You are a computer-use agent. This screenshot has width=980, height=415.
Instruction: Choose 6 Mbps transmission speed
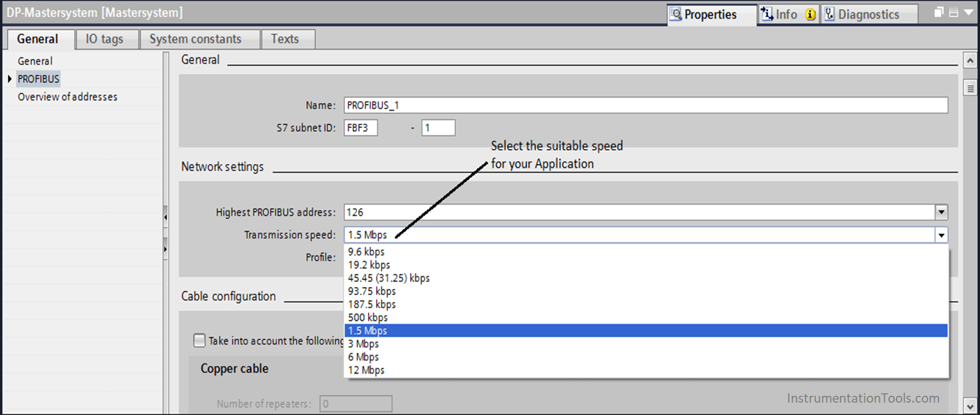646,357
